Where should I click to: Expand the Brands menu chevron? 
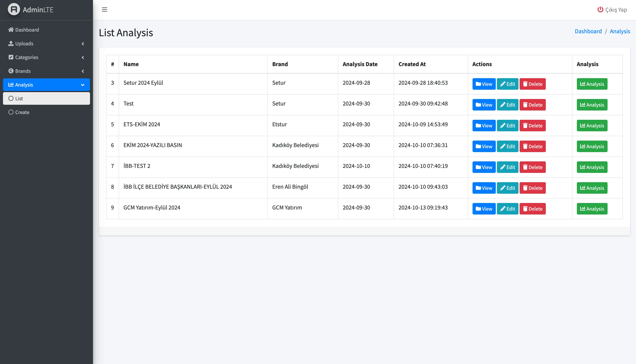83,71
